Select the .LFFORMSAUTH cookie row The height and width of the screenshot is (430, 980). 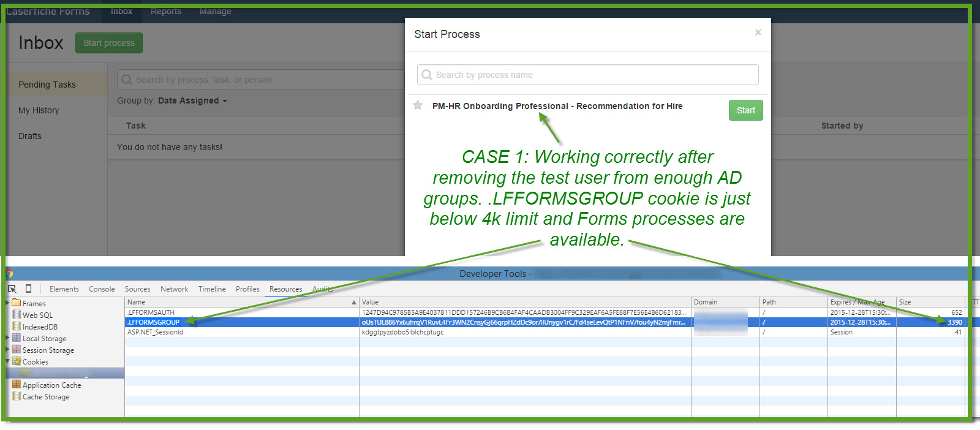tap(545, 312)
